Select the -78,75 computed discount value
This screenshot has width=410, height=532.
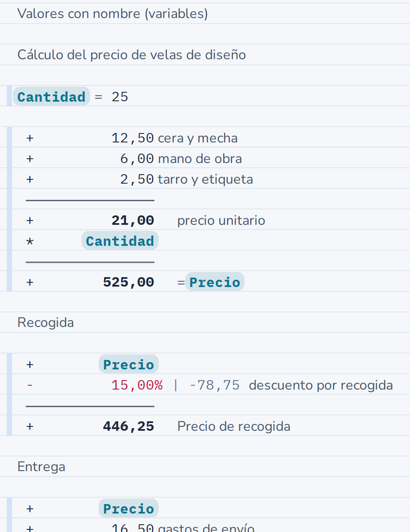tap(214, 385)
